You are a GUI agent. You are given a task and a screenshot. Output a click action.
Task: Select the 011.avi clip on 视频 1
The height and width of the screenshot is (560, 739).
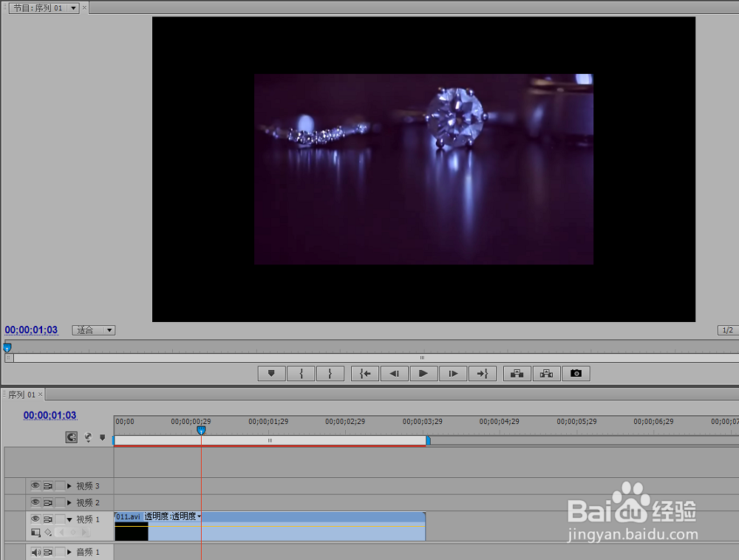coord(270,527)
